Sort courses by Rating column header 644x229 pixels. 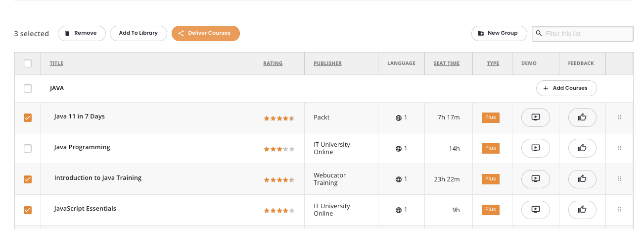point(273,63)
